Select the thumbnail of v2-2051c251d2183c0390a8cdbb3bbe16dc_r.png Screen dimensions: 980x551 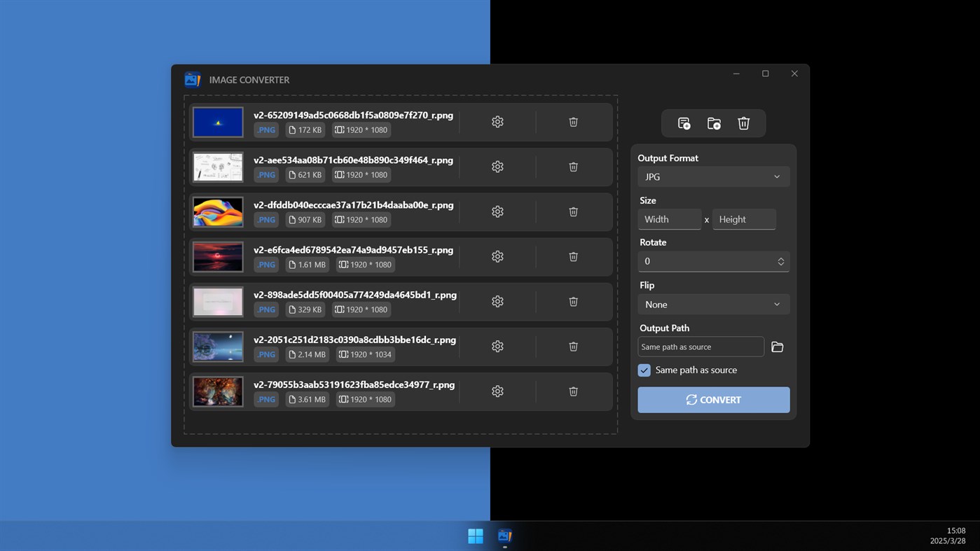click(x=217, y=346)
